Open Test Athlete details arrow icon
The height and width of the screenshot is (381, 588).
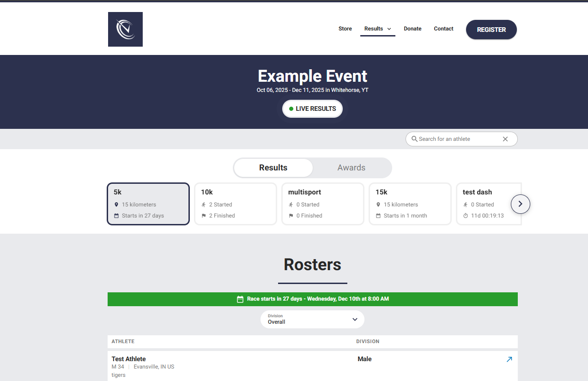pyautogui.click(x=509, y=359)
